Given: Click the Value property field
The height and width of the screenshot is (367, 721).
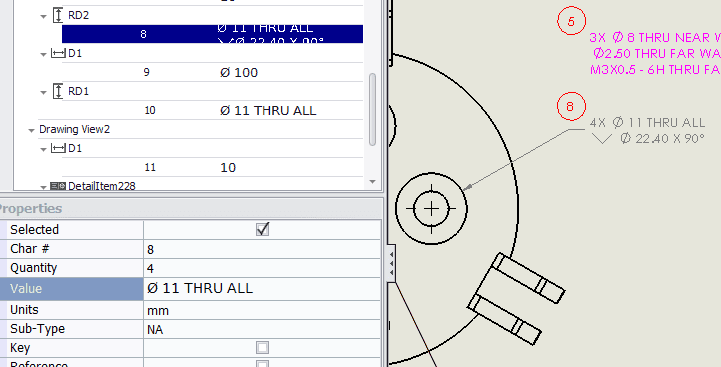Looking at the screenshot, I should coord(262,288).
